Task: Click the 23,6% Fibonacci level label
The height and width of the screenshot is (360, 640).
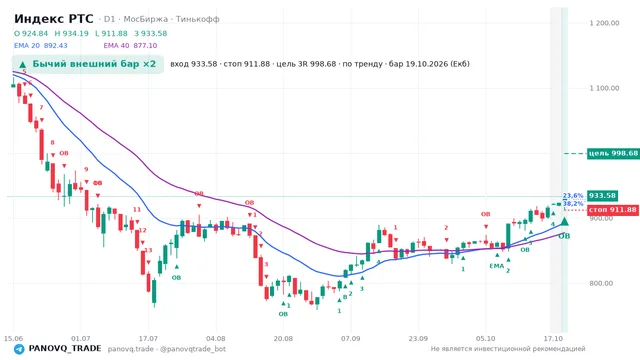Action: tap(573, 196)
